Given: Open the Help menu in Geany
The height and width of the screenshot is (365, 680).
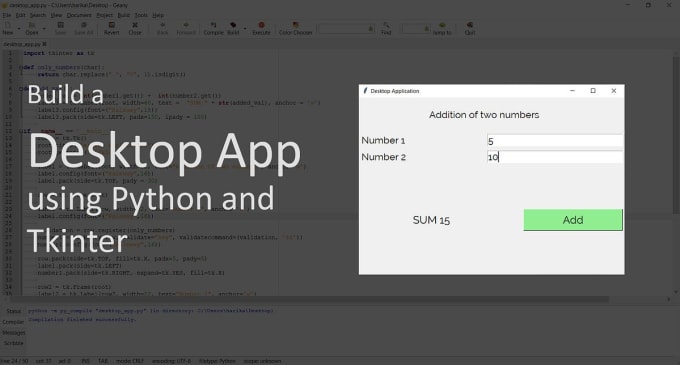Looking at the screenshot, I should tap(158, 15).
